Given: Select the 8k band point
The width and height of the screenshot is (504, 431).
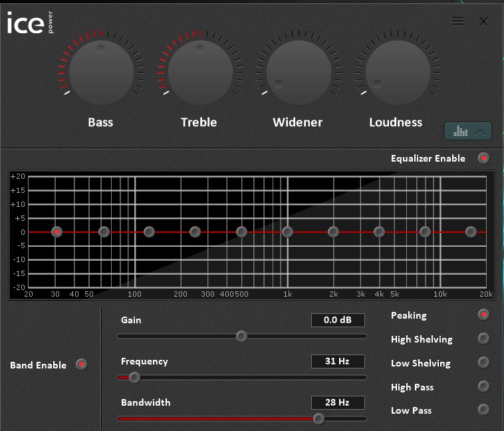Looking at the screenshot, I should click(426, 232).
